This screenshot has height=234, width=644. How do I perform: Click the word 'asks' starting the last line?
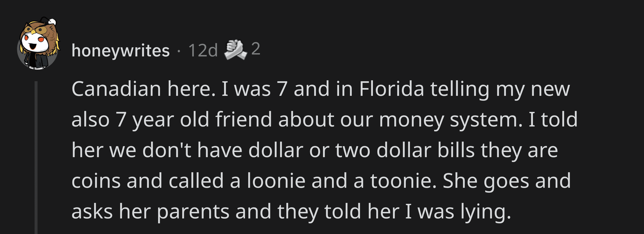pyautogui.click(x=92, y=212)
